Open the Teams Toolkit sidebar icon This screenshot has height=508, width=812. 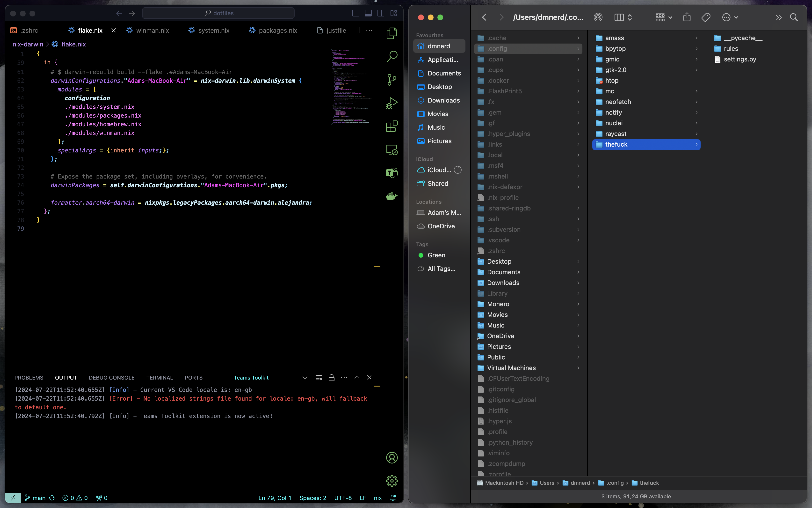pyautogui.click(x=391, y=173)
